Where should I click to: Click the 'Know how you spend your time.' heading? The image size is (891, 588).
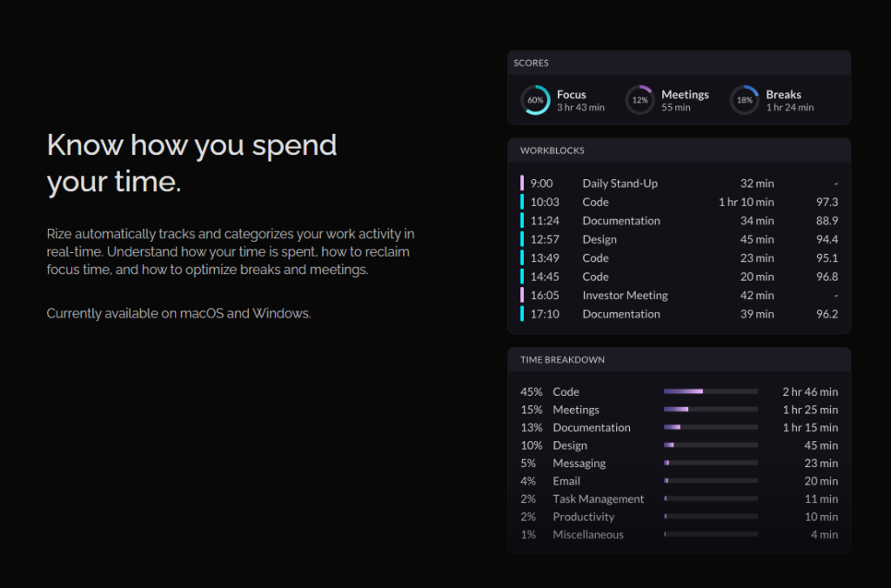point(191,163)
